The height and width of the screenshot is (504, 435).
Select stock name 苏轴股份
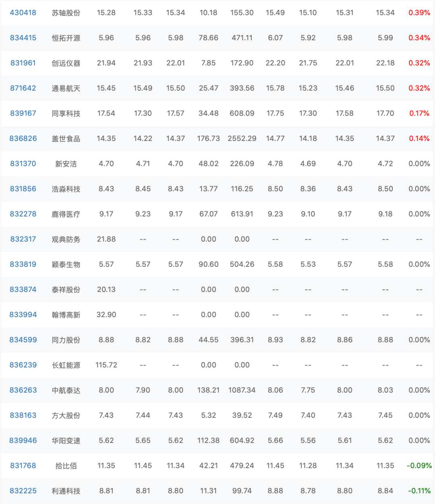point(66,13)
